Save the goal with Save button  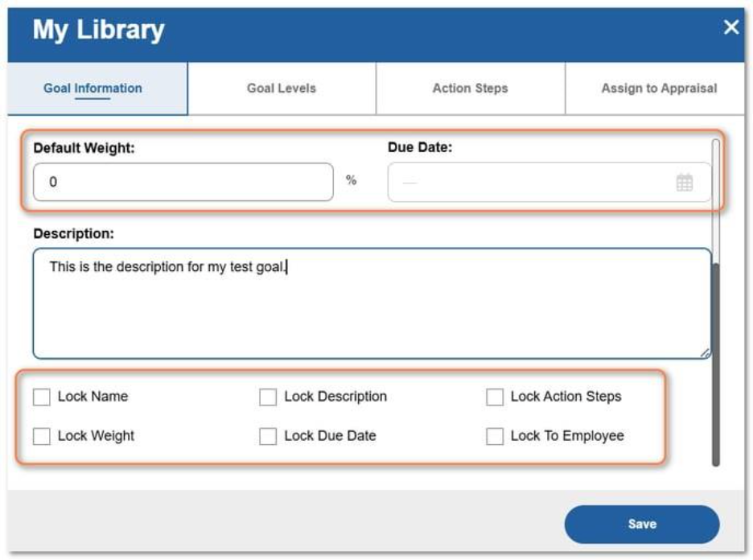pos(642,525)
